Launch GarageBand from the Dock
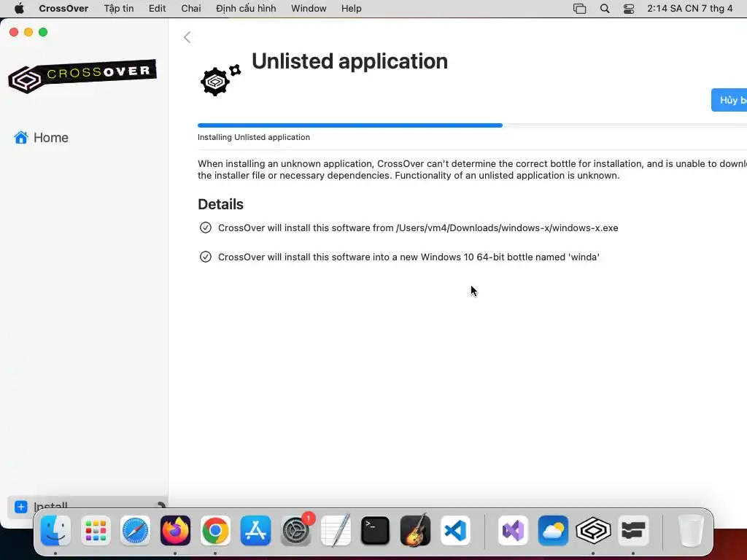The image size is (747, 560). click(x=415, y=530)
